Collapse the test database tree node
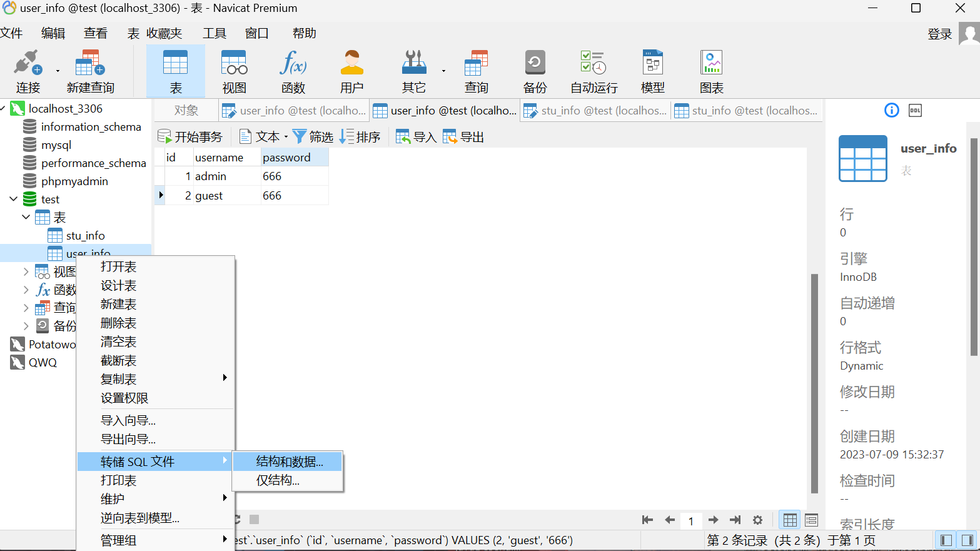 coord(14,199)
